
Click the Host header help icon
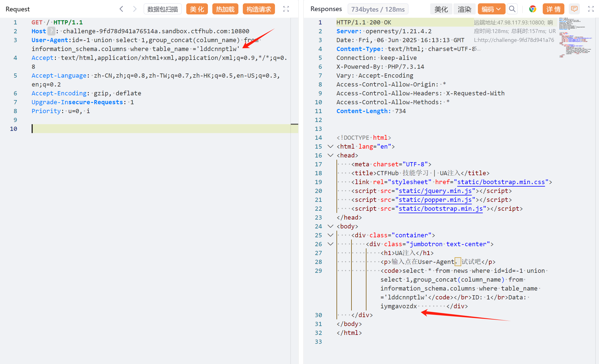pos(51,31)
